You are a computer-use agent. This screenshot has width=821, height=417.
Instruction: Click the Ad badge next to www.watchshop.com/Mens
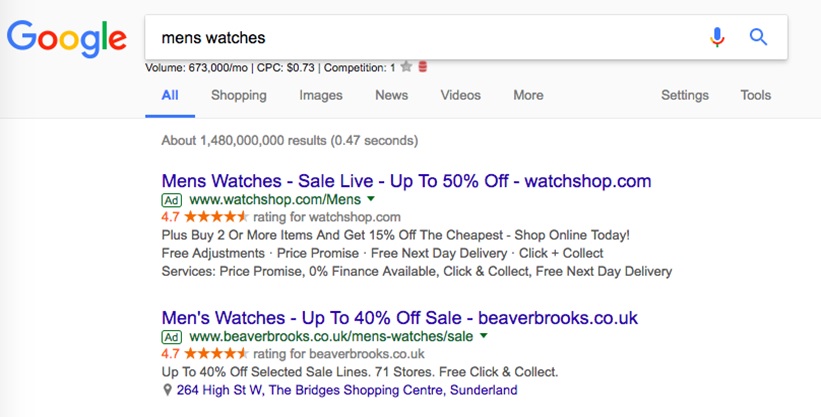172,200
